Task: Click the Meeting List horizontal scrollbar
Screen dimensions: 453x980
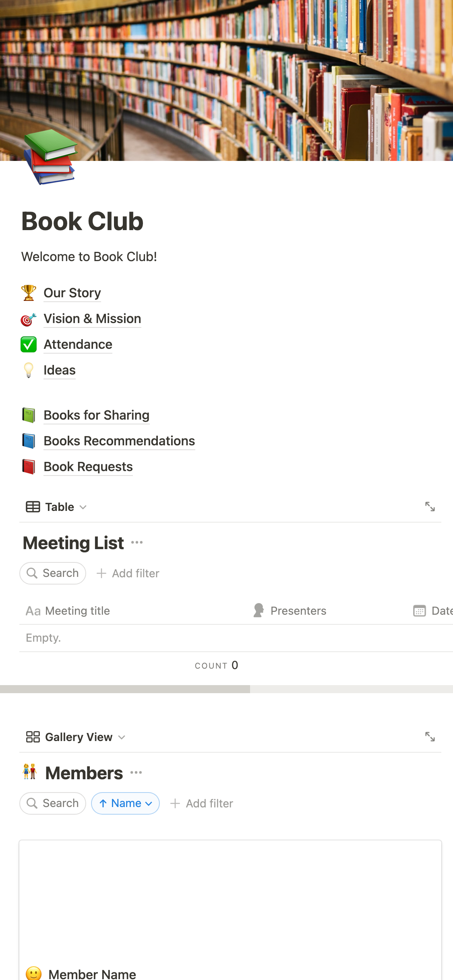Action: click(125, 689)
